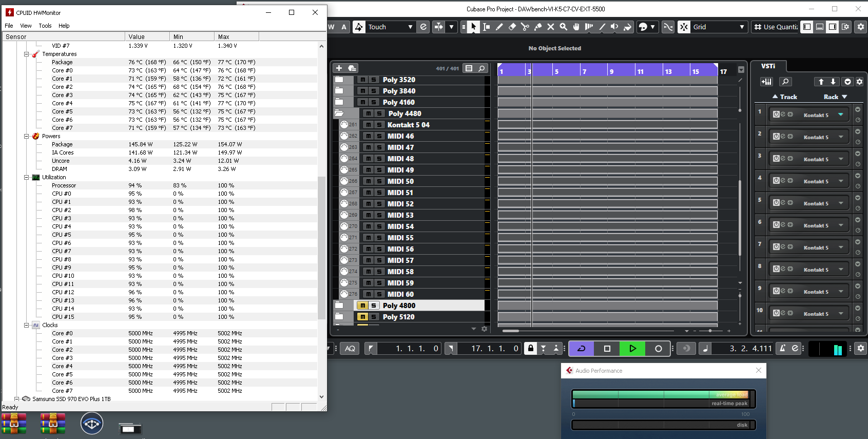868x439 pixels.
Task: Open Cubase toolbar setup gear
Action: click(861, 27)
